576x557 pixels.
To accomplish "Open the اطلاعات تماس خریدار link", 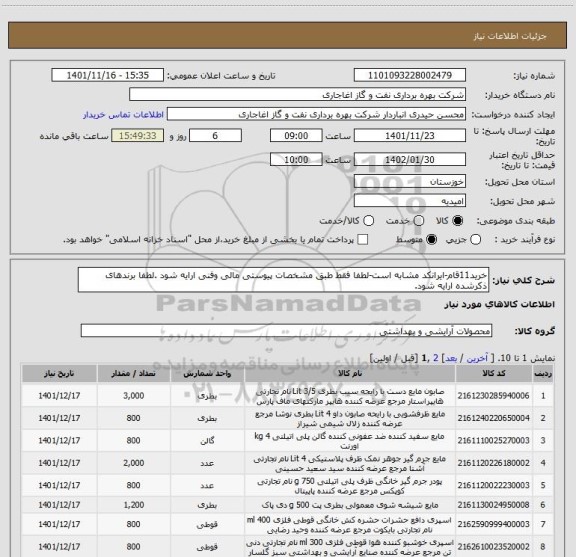I will tap(123, 115).
